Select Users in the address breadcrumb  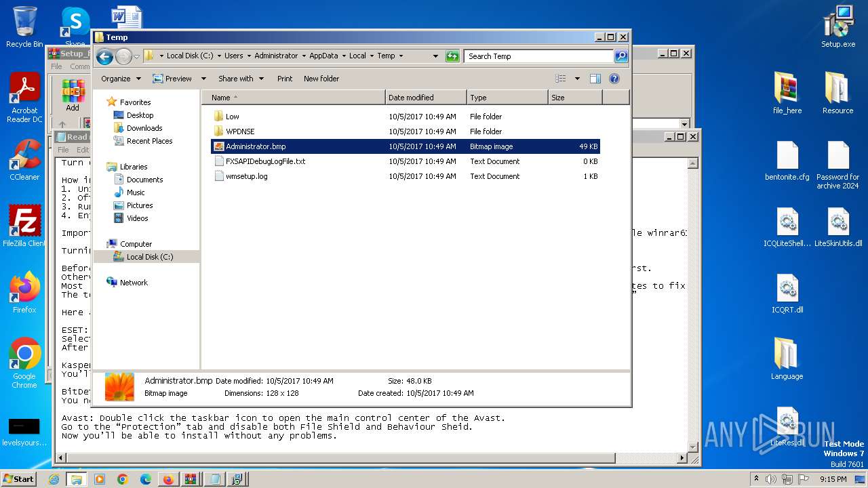[x=234, y=56]
